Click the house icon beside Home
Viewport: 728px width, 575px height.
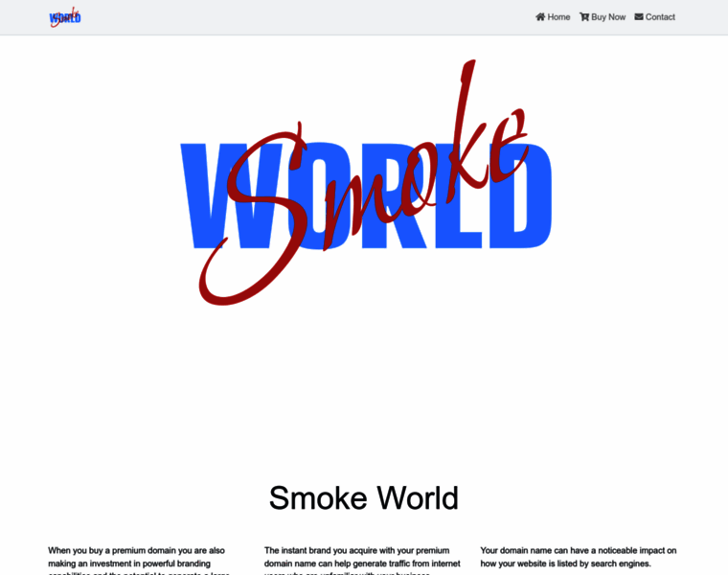[540, 17]
